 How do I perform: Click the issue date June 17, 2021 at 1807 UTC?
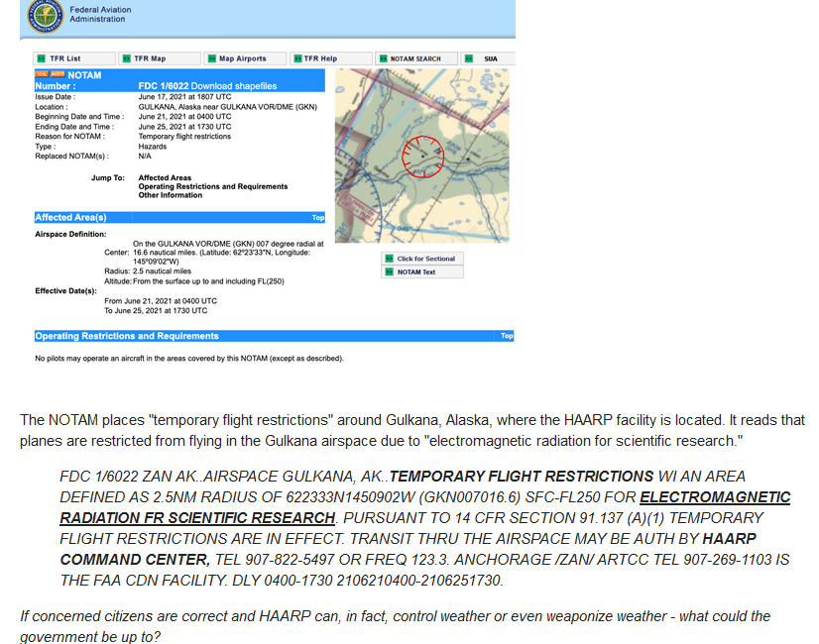click(184, 96)
